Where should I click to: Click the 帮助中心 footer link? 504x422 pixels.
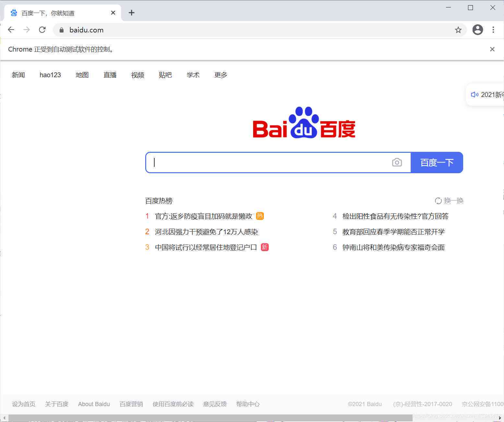click(248, 404)
